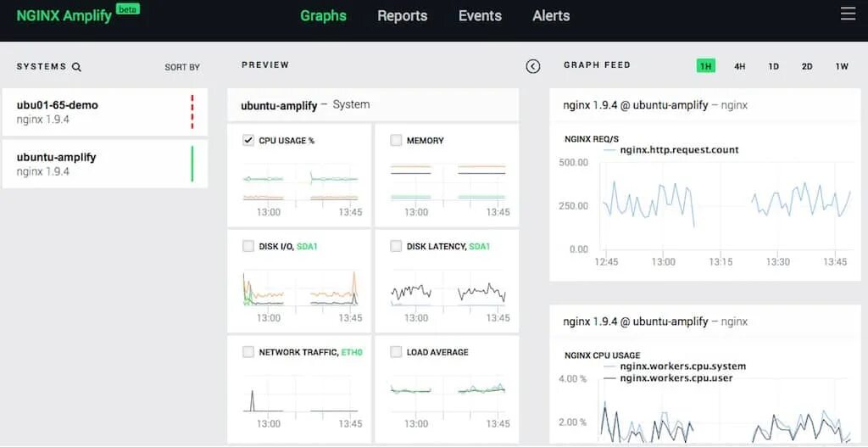Click the SDA1 link in Disk Latency
This screenshot has height=447, width=868.
coord(480,247)
